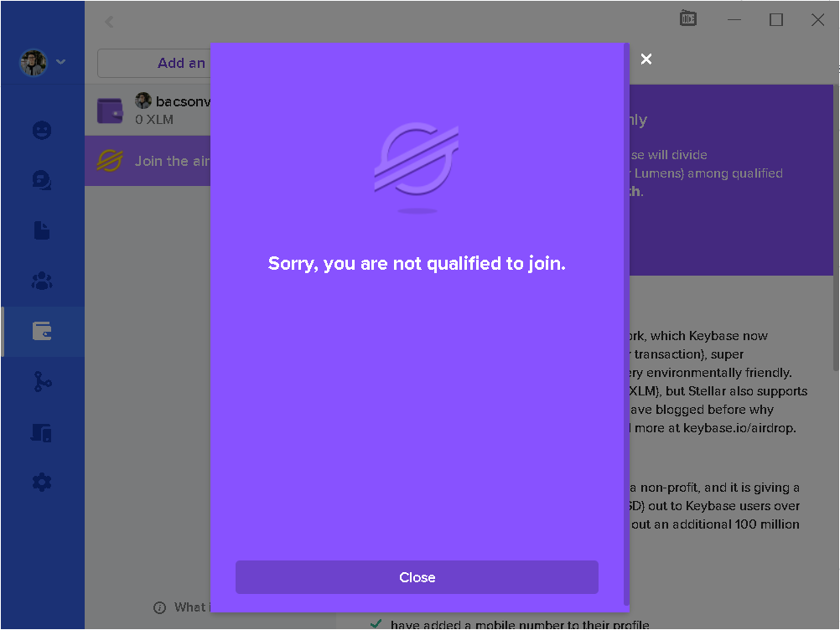This screenshot has height=630, width=840.
Task: Click the Teams icon in the sidebar
Action: 42,281
